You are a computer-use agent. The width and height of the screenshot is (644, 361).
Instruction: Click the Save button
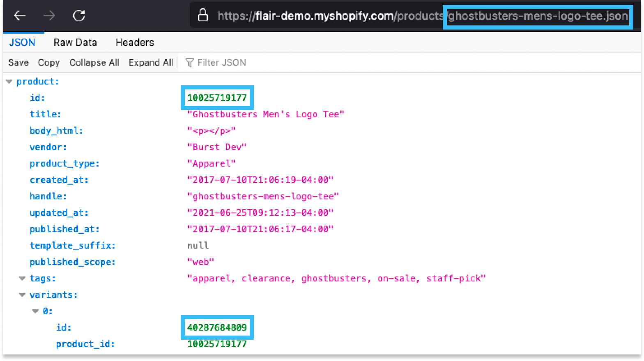[x=18, y=62]
